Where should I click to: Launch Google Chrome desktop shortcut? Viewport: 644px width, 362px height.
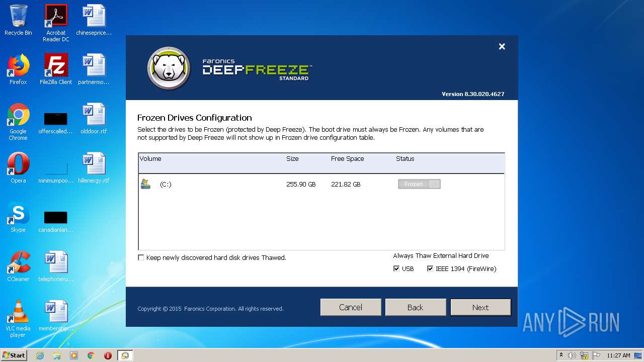pos(18,122)
